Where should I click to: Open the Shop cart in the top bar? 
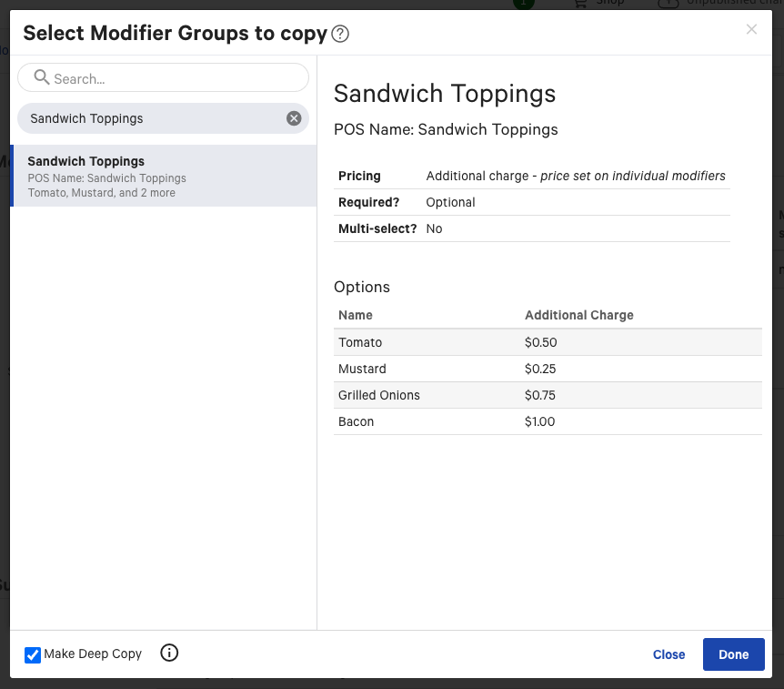click(x=580, y=3)
